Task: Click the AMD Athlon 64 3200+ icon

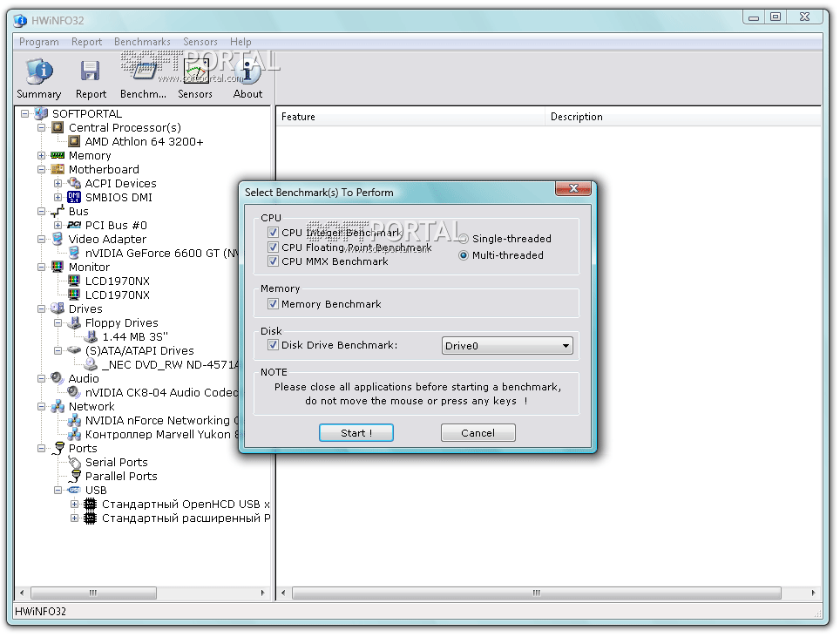Action: coord(74,141)
